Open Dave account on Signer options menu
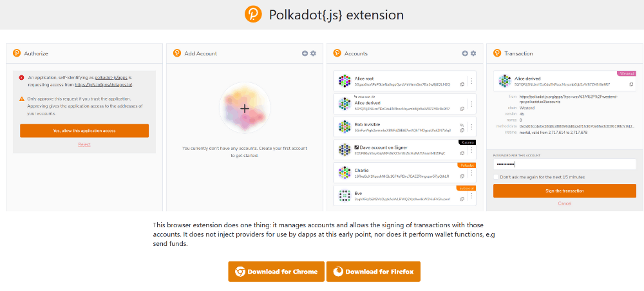644x291 pixels. (x=471, y=150)
